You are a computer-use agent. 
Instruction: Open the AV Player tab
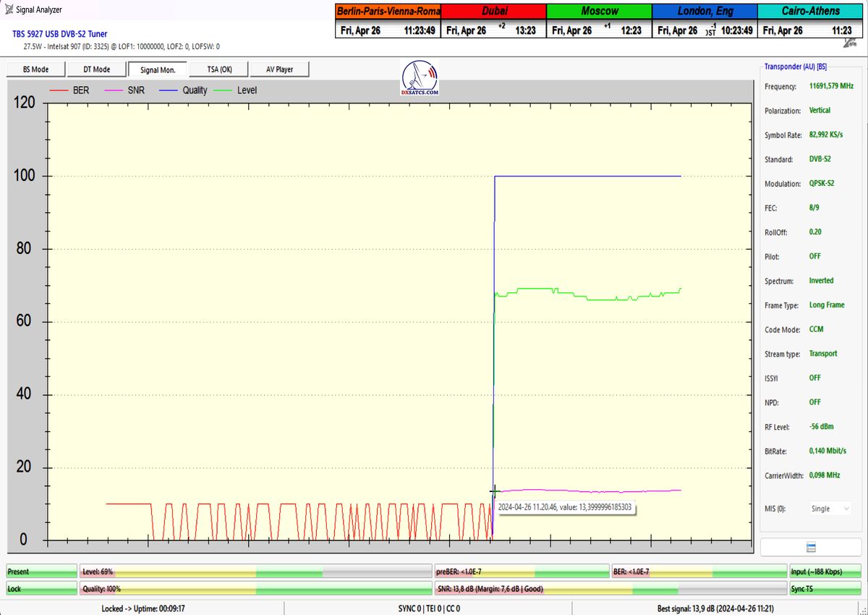pyautogui.click(x=279, y=69)
